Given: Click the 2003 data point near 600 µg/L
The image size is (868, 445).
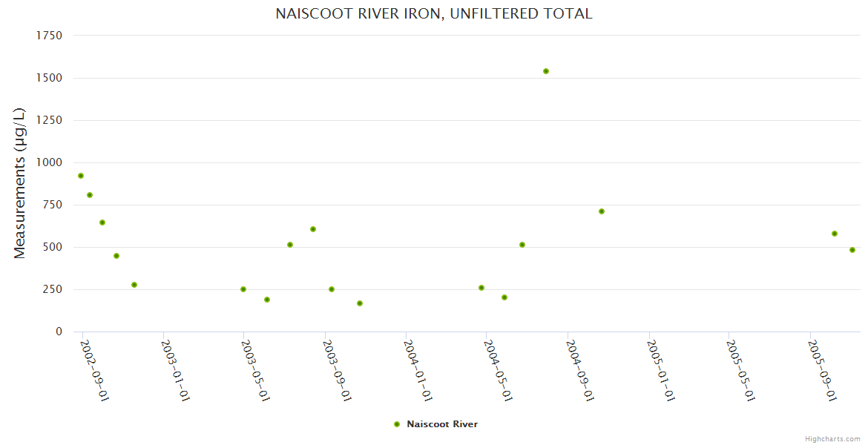Looking at the screenshot, I should click(313, 229).
